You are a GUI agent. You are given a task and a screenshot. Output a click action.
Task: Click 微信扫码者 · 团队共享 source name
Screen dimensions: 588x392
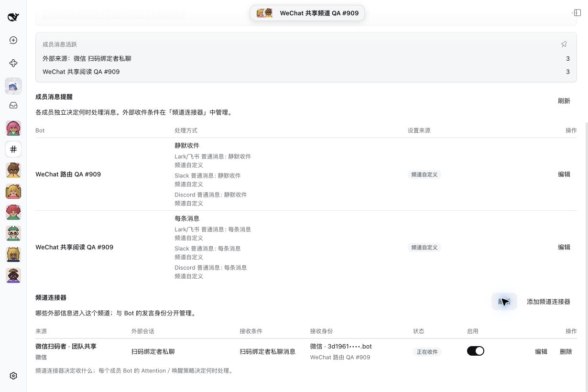66,346
